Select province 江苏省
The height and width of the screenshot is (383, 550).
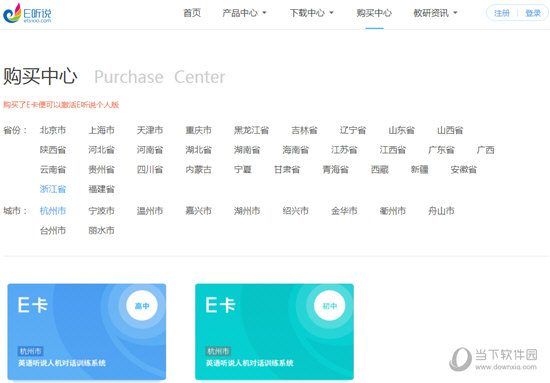pyautogui.click(x=344, y=150)
